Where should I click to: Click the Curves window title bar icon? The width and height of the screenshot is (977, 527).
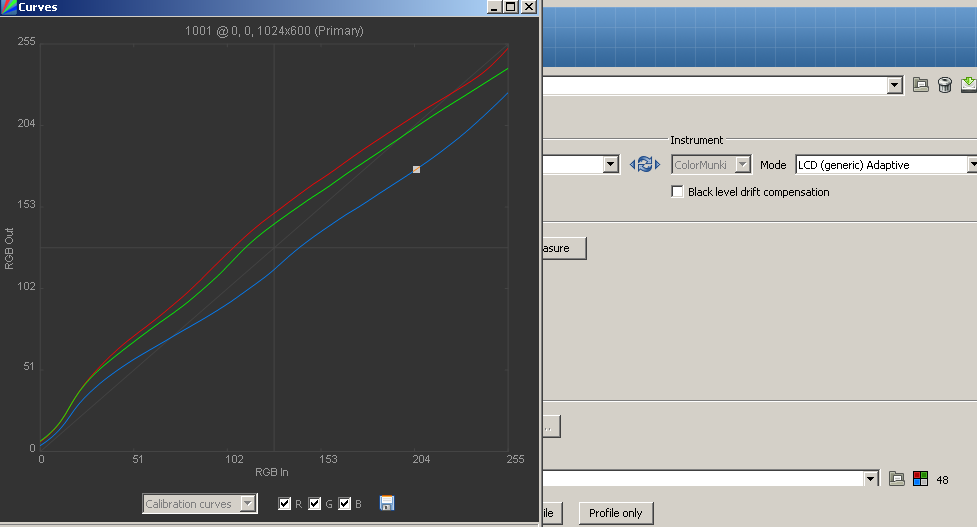[x=8, y=7]
